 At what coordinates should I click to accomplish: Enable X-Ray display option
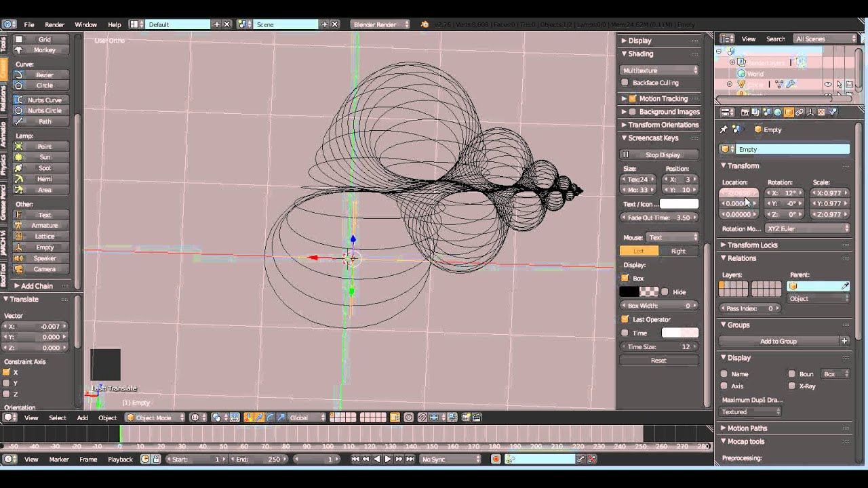[791, 386]
